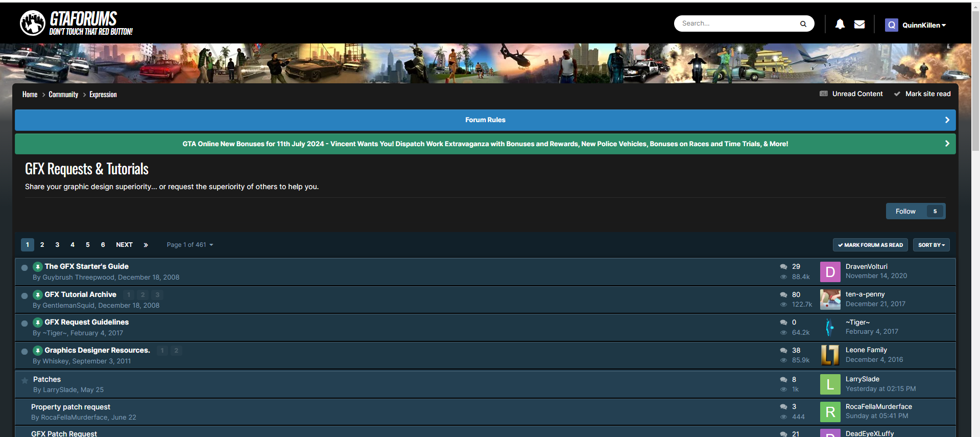Open the messages envelope icon
This screenshot has height=437, width=980.
click(859, 24)
